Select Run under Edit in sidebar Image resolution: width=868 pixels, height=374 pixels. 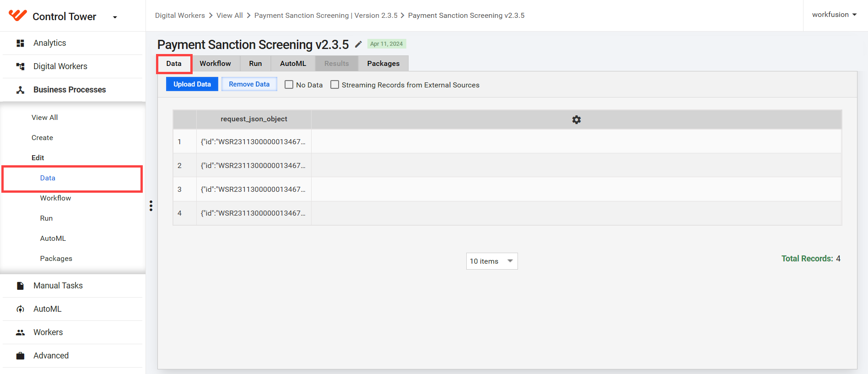(x=46, y=218)
